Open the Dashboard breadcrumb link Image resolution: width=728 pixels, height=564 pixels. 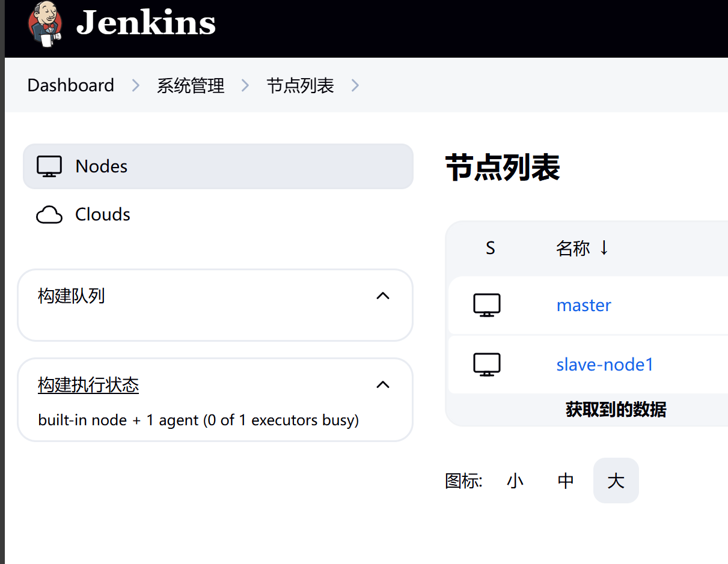pos(70,85)
